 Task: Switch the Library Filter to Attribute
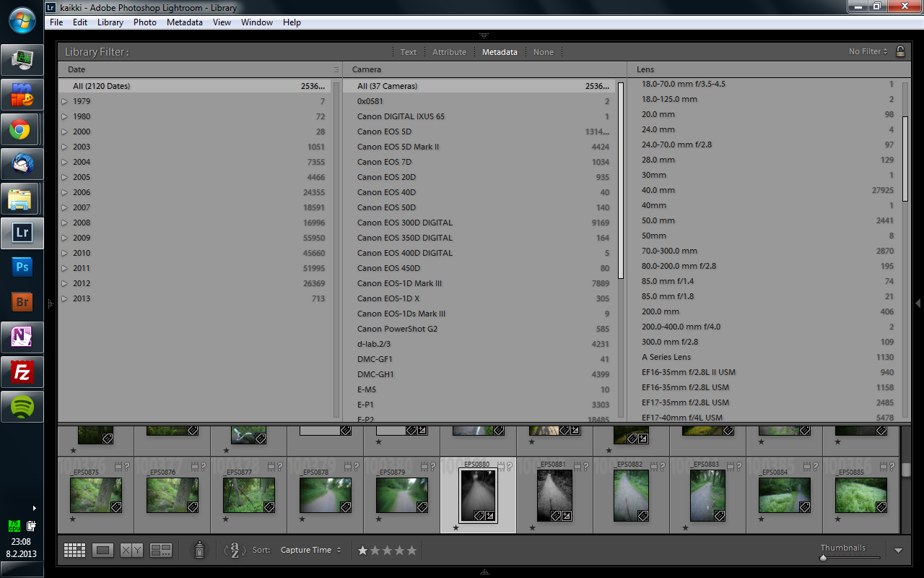(x=449, y=52)
